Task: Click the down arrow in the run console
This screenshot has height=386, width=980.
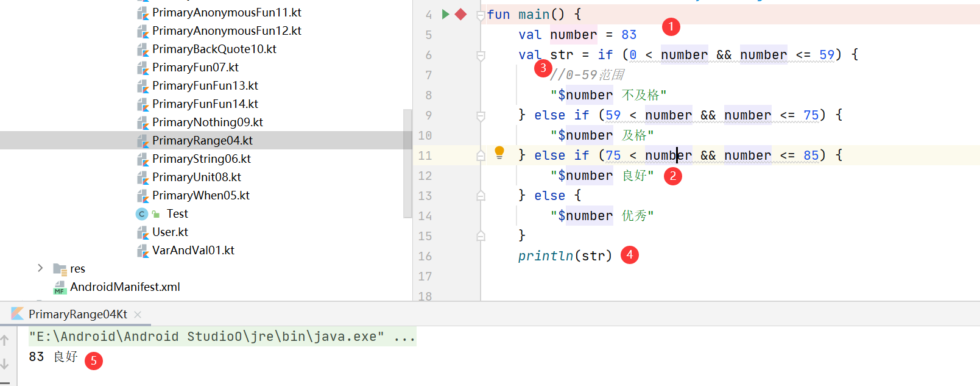Action: pos(5,363)
